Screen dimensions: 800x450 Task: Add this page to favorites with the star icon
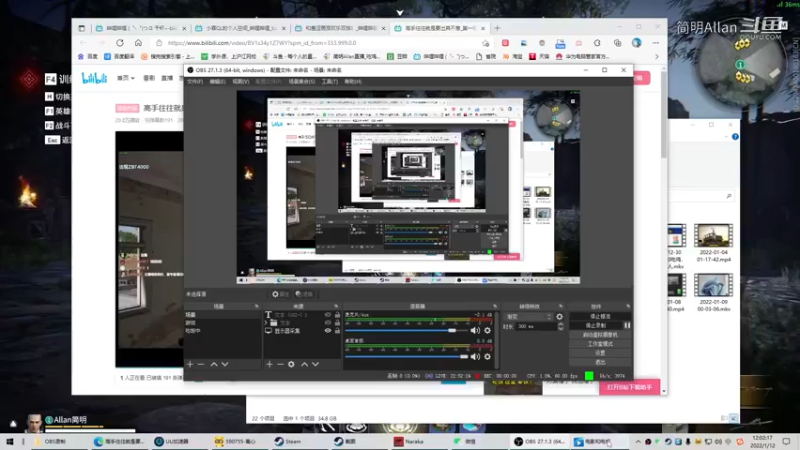[486, 43]
